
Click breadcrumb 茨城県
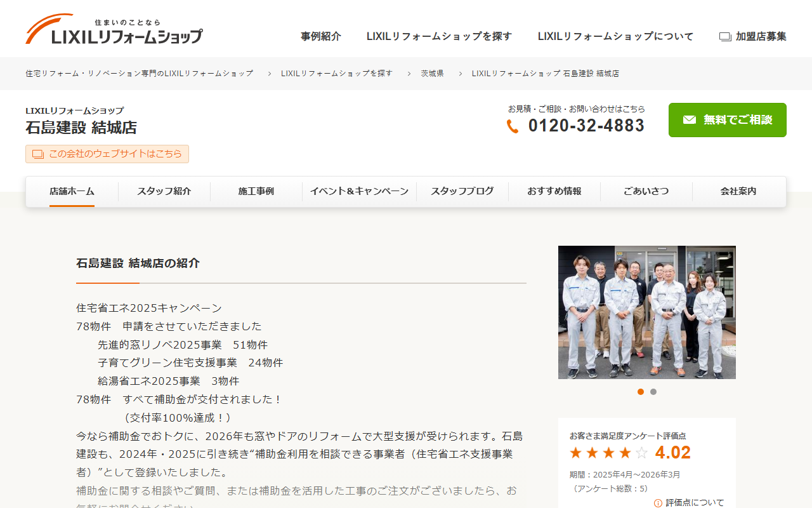(433, 74)
